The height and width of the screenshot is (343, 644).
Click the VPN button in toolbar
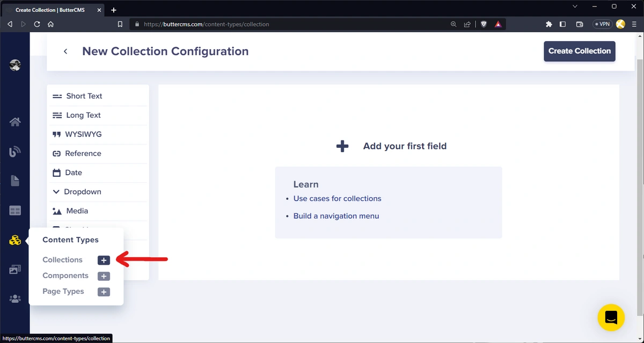coord(602,24)
